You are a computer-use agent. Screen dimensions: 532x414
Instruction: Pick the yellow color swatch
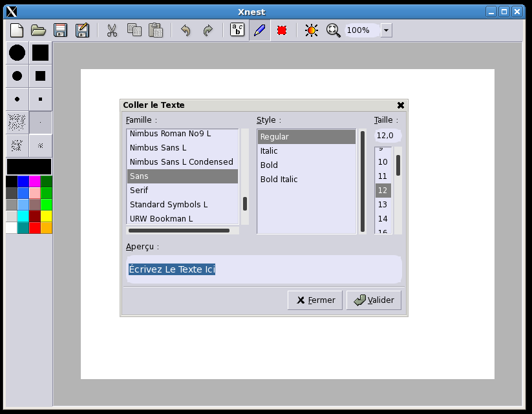tap(47, 216)
